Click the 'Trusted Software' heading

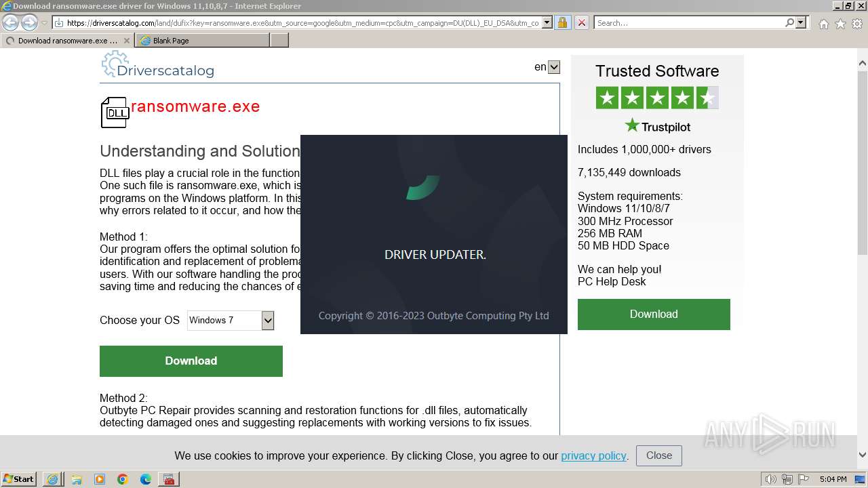[657, 71]
